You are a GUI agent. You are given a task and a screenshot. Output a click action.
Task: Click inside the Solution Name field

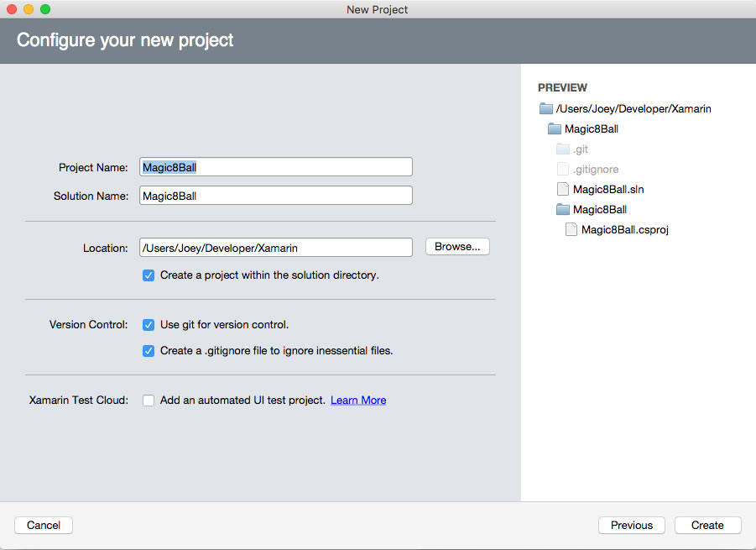[x=275, y=196]
